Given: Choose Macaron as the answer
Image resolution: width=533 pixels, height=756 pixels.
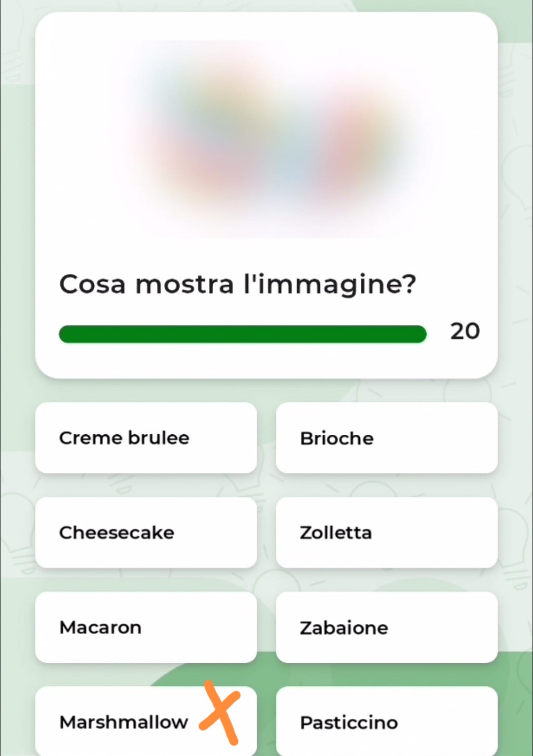Looking at the screenshot, I should [x=146, y=627].
